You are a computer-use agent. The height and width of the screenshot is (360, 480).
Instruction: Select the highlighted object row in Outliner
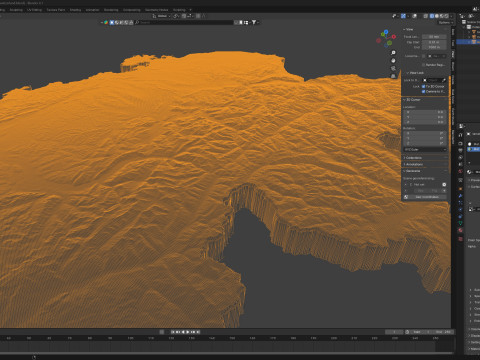(x=468, y=42)
